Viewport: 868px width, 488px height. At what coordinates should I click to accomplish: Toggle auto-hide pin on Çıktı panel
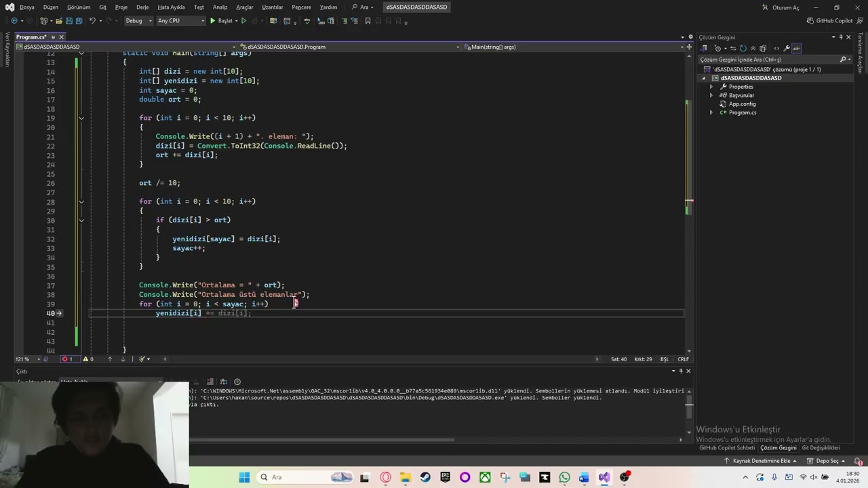681,371
